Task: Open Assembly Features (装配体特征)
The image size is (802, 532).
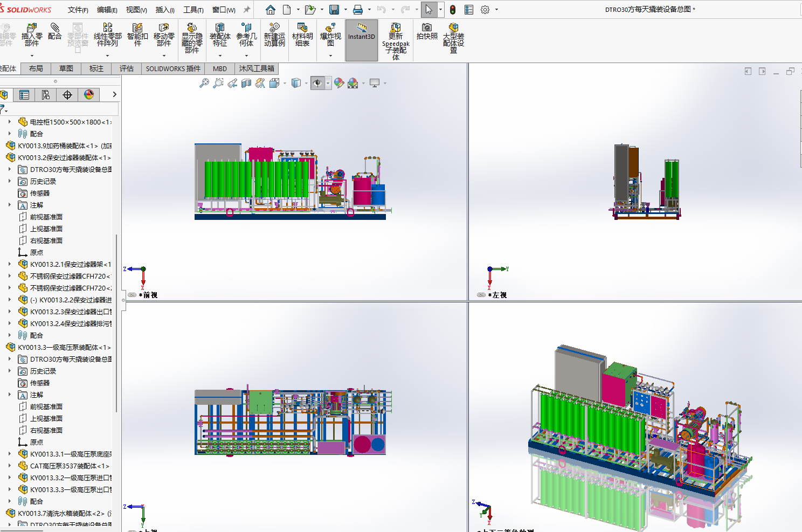Action: tap(220, 35)
